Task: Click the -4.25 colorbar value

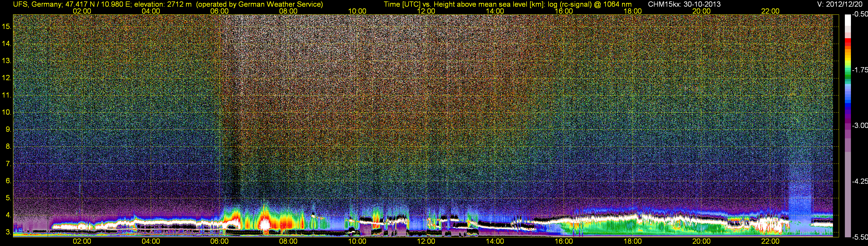Action: [x=860, y=181]
